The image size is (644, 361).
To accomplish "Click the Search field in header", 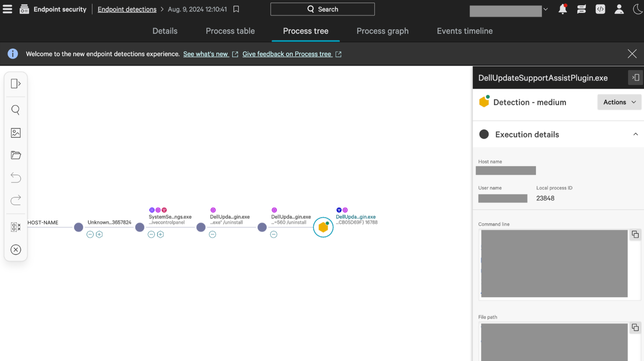I will (322, 9).
